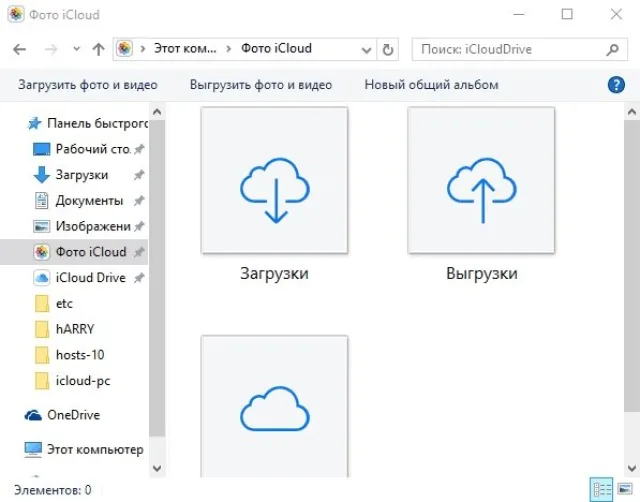Close the Фото iCloud window

point(616,14)
